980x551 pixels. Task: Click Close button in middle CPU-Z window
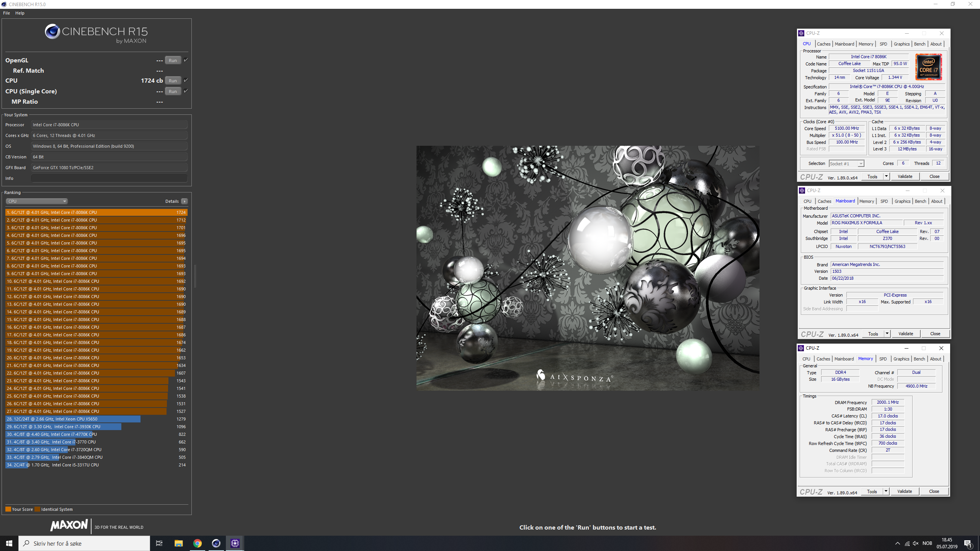pyautogui.click(x=935, y=334)
